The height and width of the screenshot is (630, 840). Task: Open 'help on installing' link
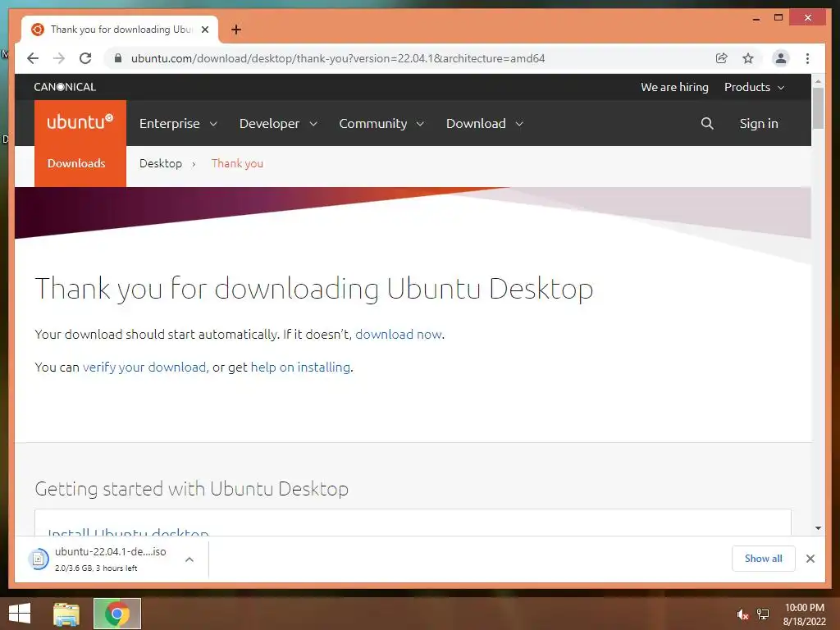click(300, 367)
